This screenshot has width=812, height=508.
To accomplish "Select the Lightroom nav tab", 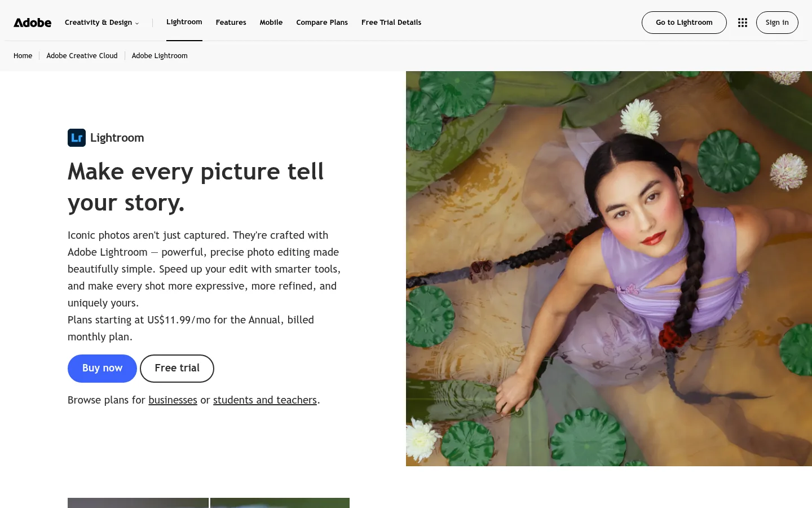I will [184, 22].
